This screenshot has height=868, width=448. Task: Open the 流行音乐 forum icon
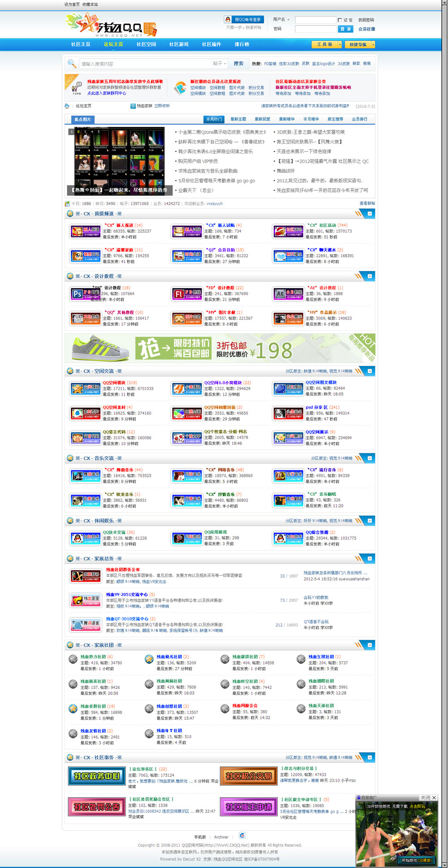[289, 476]
